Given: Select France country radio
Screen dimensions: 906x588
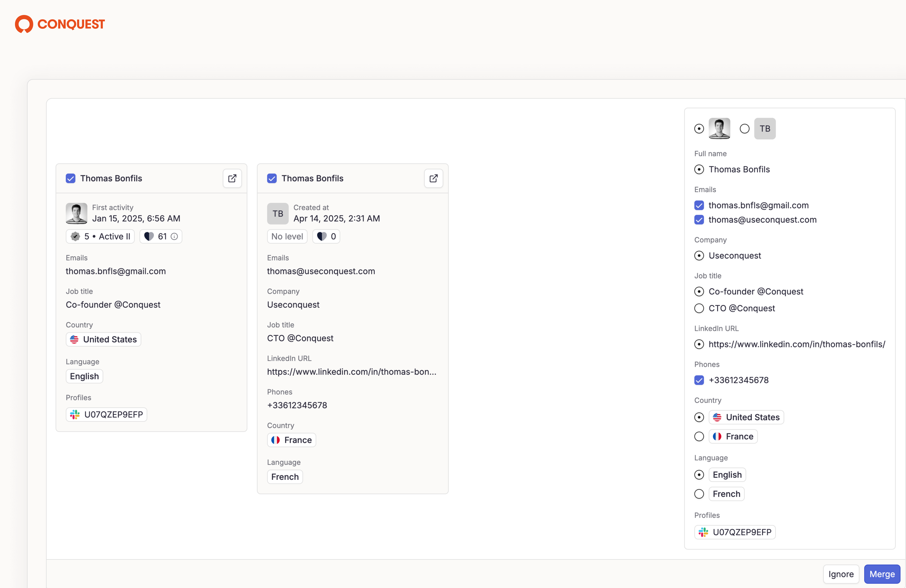Looking at the screenshot, I should click(x=699, y=437).
